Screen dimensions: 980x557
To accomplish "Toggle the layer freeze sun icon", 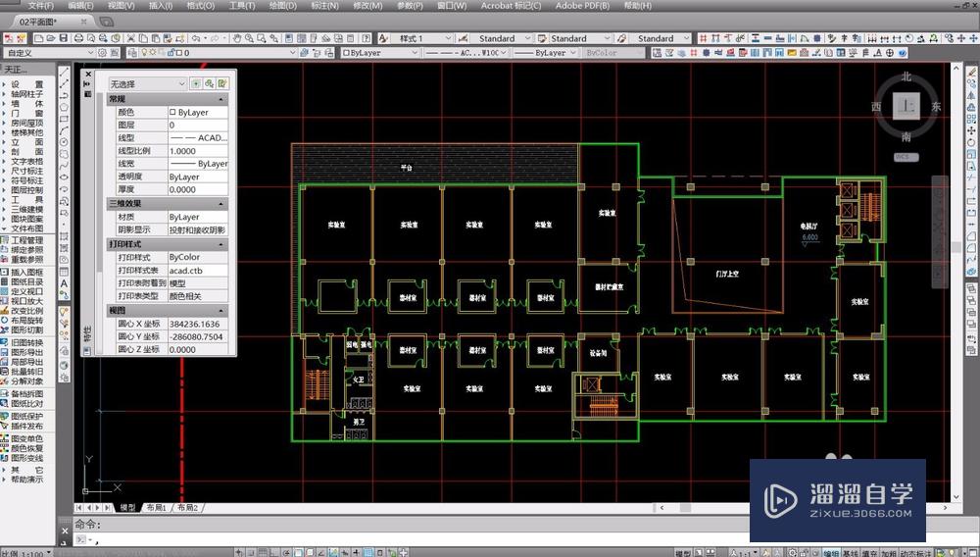I will coord(152,53).
